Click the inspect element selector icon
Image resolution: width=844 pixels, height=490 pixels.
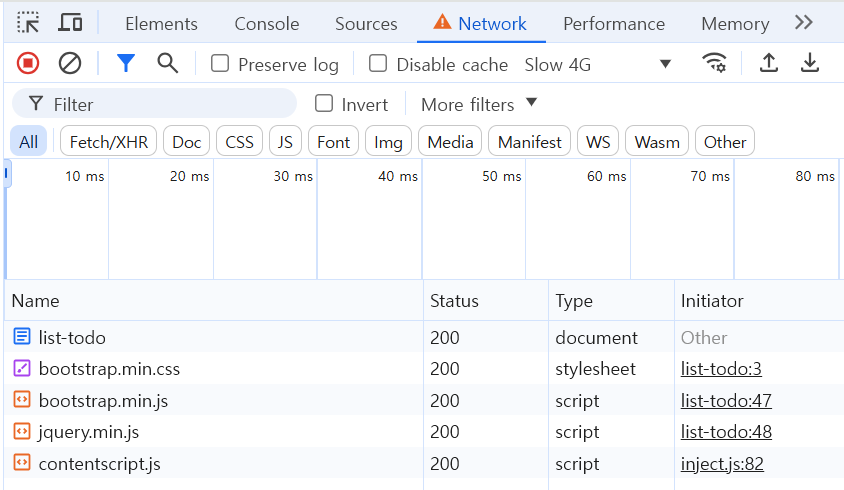[28, 23]
